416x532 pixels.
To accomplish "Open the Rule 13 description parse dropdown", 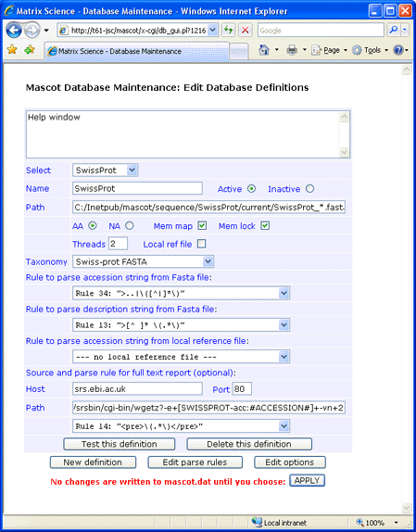I will pyautogui.click(x=181, y=325).
